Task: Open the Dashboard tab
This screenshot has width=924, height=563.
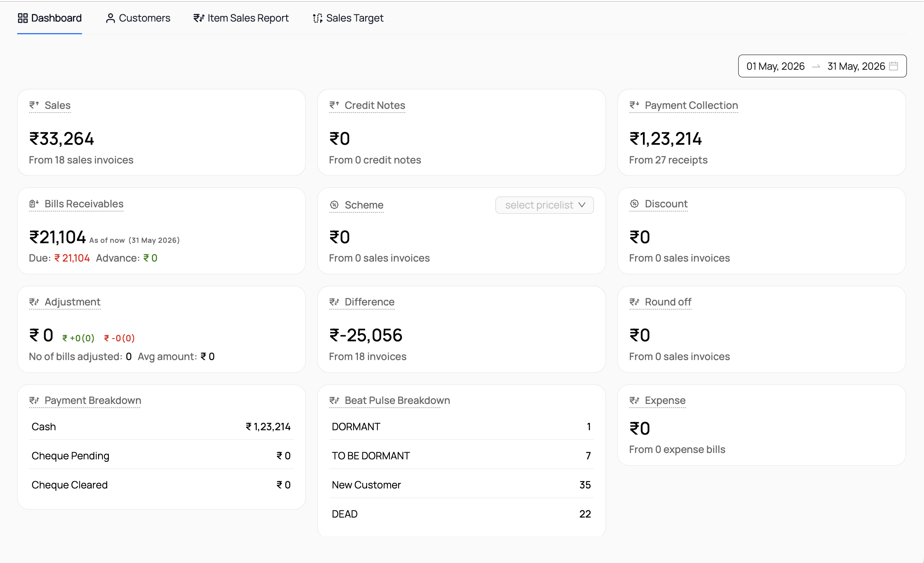Action: coord(50,18)
